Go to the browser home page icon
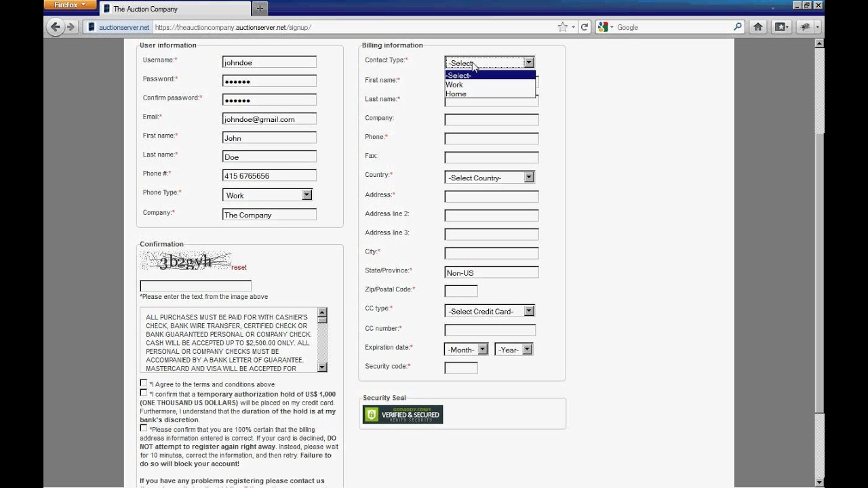Viewport: 868px width, 488px height. click(758, 27)
